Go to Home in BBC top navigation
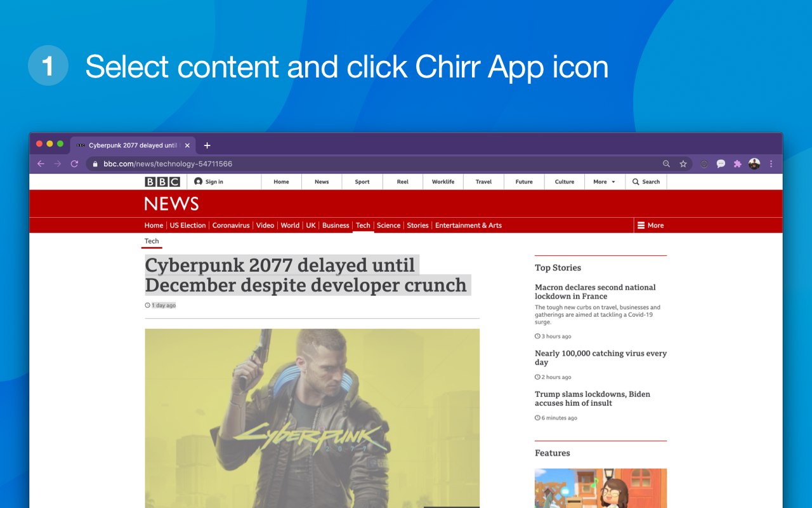The height and width of the screenshot is (508, 812). point(281,182)
